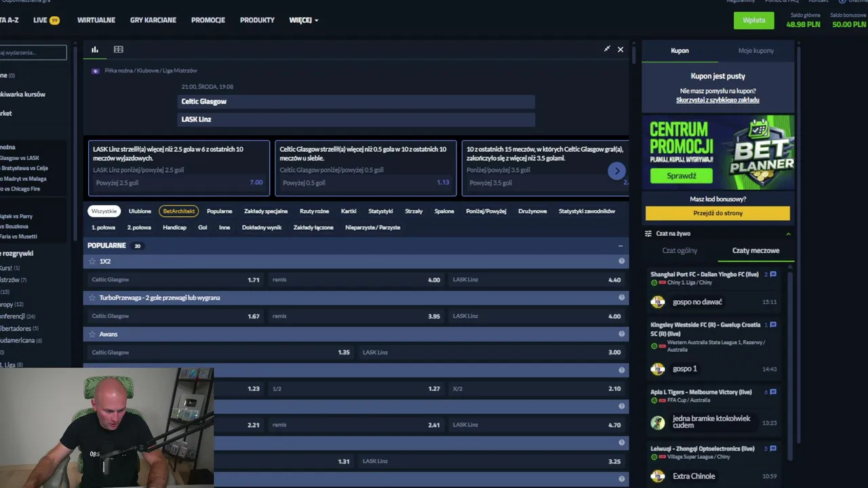Select LASK Linz to advance at 3.00
Screen dimensions: 868x488
click(492, 352)
